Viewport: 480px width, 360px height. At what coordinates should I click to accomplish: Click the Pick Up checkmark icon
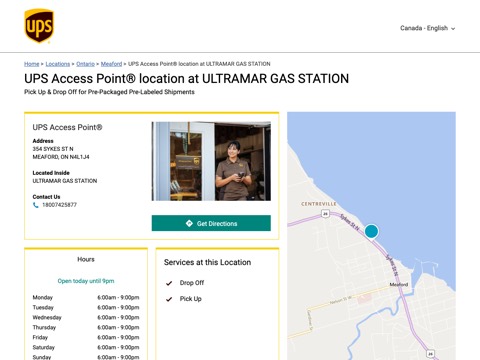pos(169,299)
